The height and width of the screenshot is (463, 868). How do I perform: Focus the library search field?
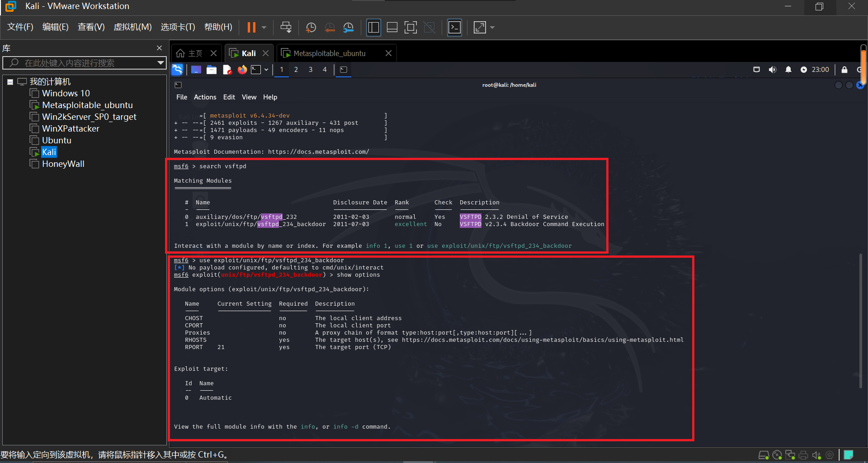[x=84, y=63]
